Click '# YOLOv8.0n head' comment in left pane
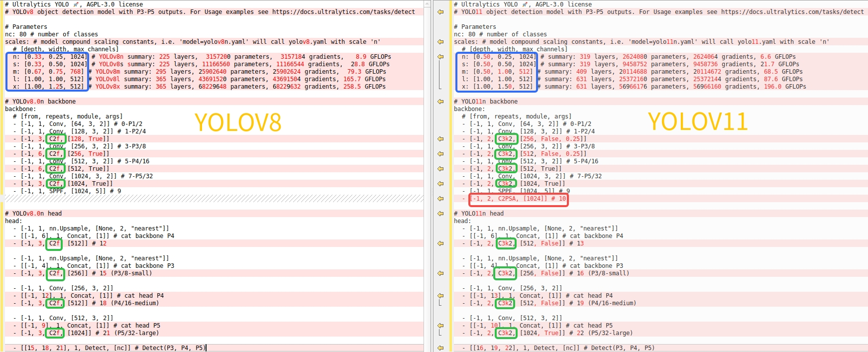 33,214
